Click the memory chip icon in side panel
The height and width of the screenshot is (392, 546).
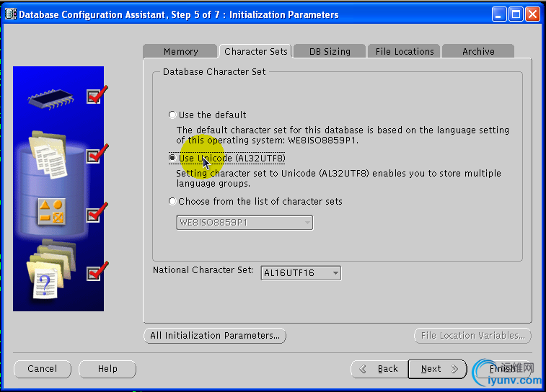(x=50, y=99)
